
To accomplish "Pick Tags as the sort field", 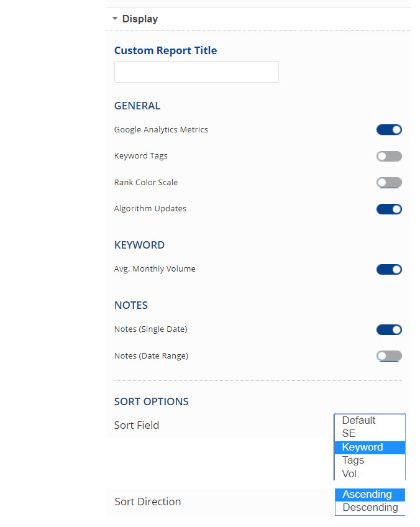I will (x=369, y=461).
